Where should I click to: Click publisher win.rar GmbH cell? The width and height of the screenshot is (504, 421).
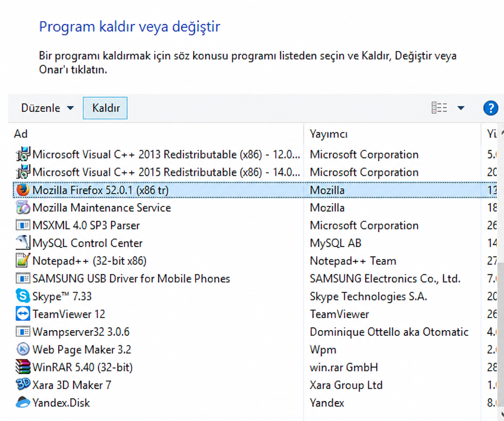344,367
